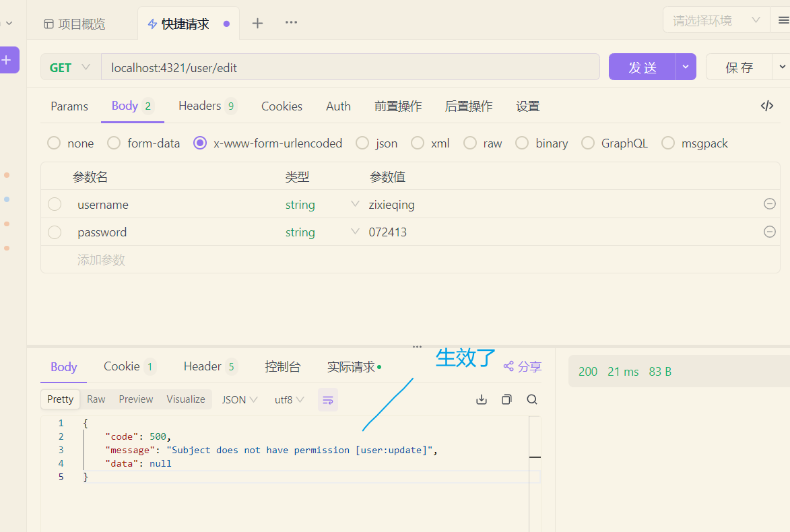Image resolution: width=790 pixels, height=532 pixels.
Task: Remove the username parameter row
Action: [769, 203]
